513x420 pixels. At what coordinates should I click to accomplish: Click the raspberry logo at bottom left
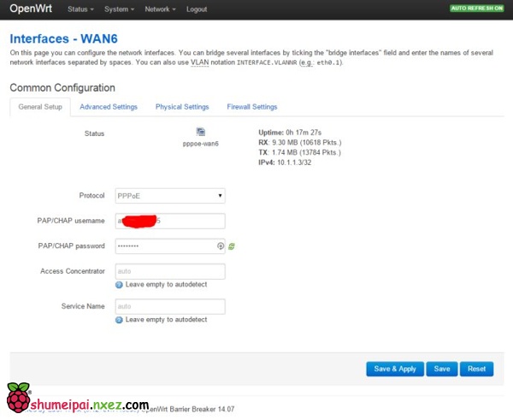coord(17,398)
